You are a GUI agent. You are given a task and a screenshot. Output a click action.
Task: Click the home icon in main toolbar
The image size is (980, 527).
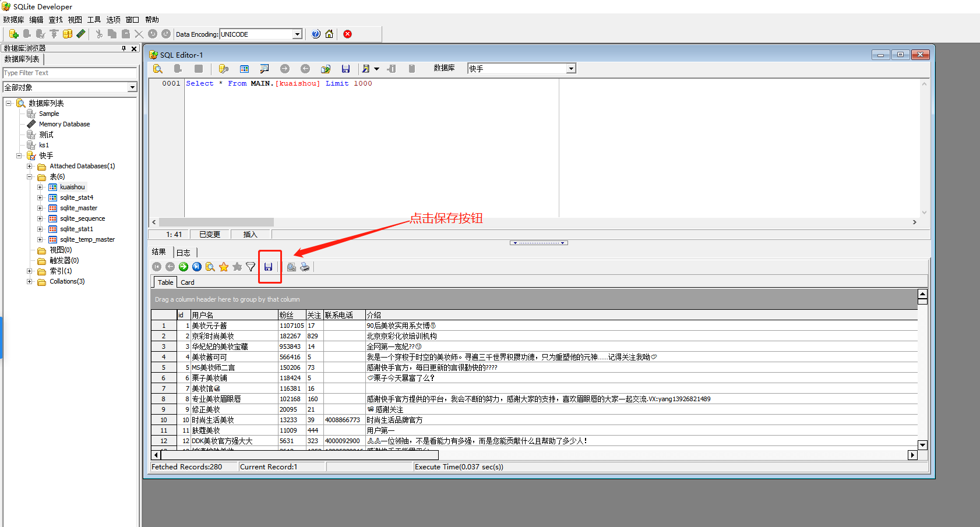pyautogui.click(x=329, y=34)
